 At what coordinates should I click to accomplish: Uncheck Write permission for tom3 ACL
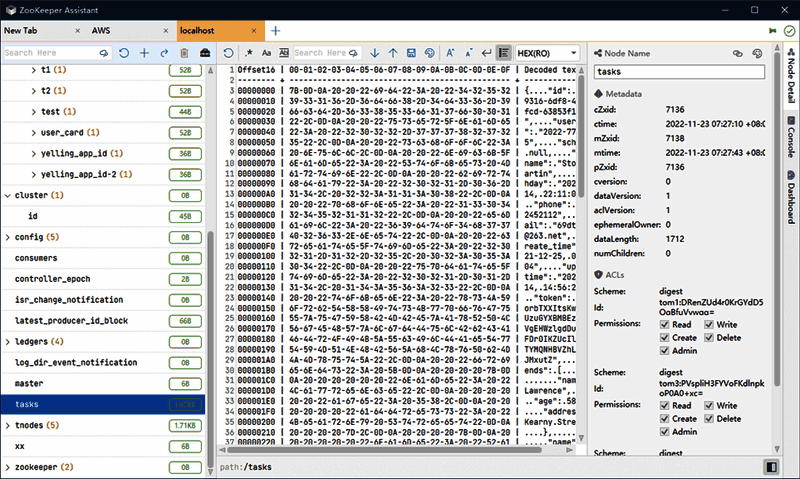tap(709, 406)
